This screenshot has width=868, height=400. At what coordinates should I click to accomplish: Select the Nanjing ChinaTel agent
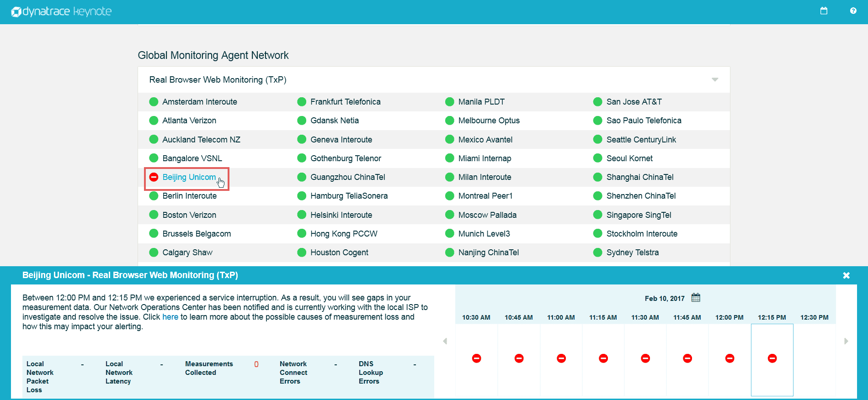click(x=489, y=253)
